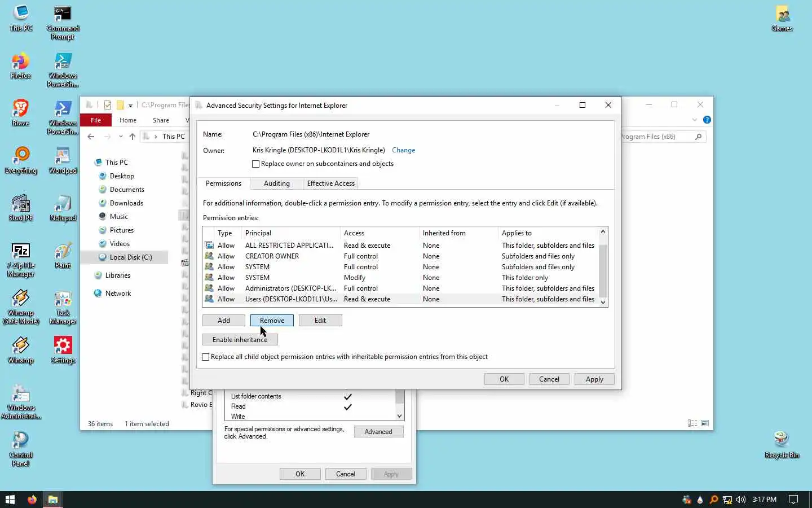Select the Permissions tab
This screenshot has width=812, height=508.
tap(223, 183)
